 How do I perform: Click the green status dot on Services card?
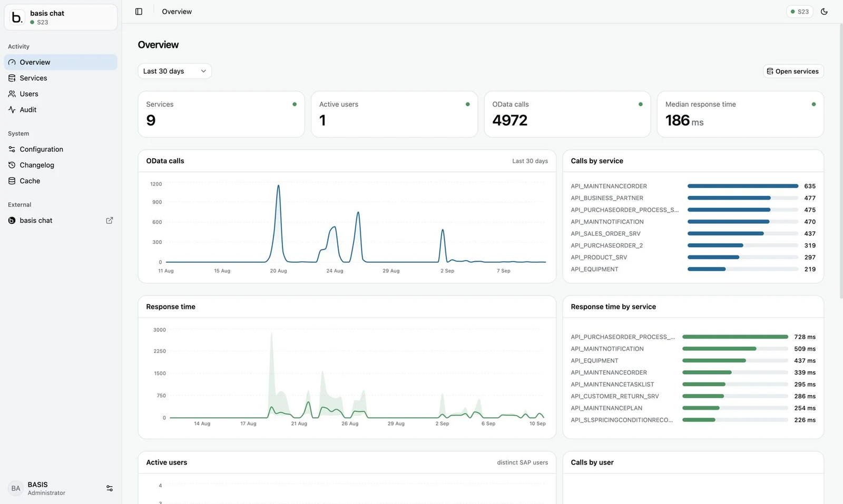point(295,104)
